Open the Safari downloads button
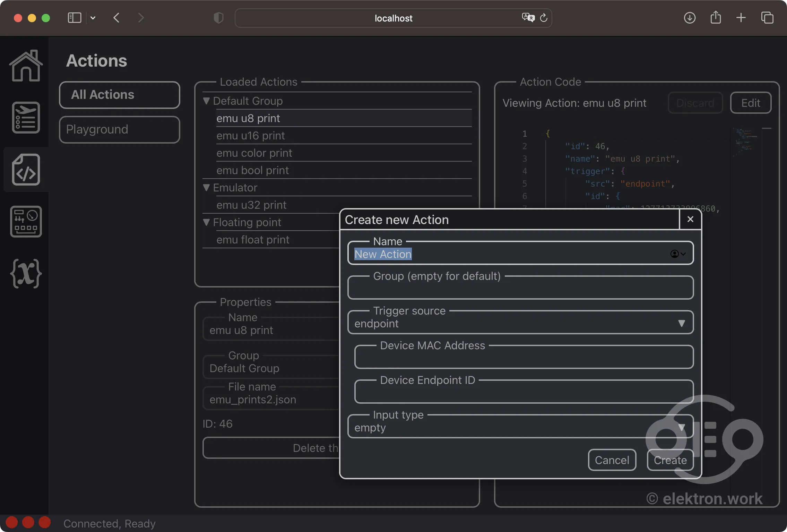This screenshot has height=532, width=787. 690,18
